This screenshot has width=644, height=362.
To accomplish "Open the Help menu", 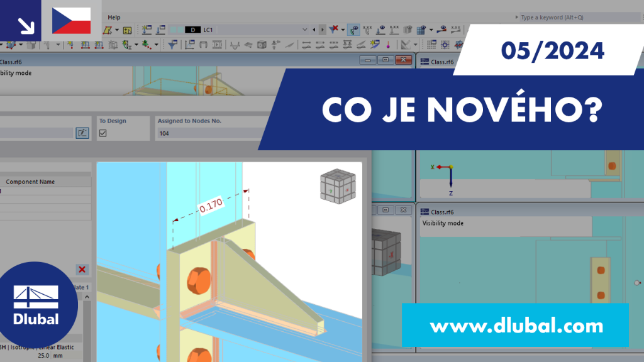I will (x=114, y=17).
